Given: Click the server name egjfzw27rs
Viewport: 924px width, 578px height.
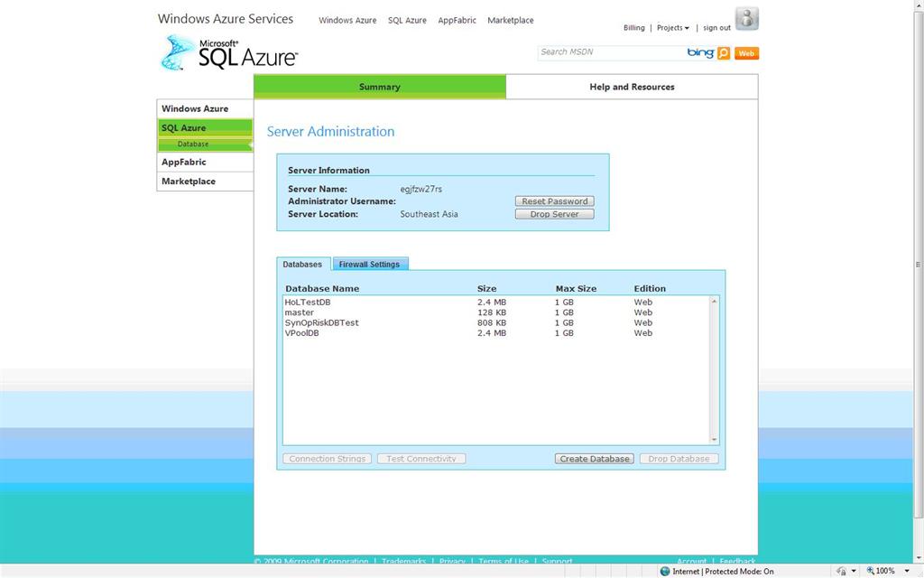Looking at the screenshot, I should pyautogui.click(x=420, y=189).
